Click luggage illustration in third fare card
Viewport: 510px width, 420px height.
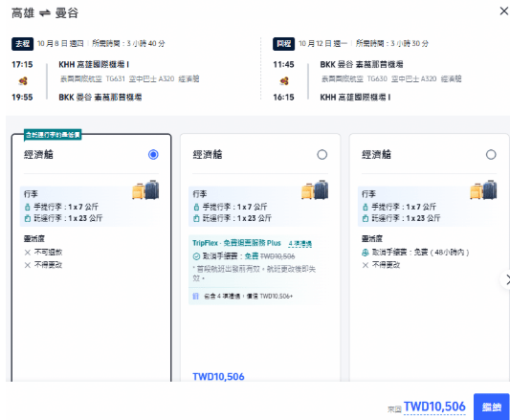(x=483, y=189)
